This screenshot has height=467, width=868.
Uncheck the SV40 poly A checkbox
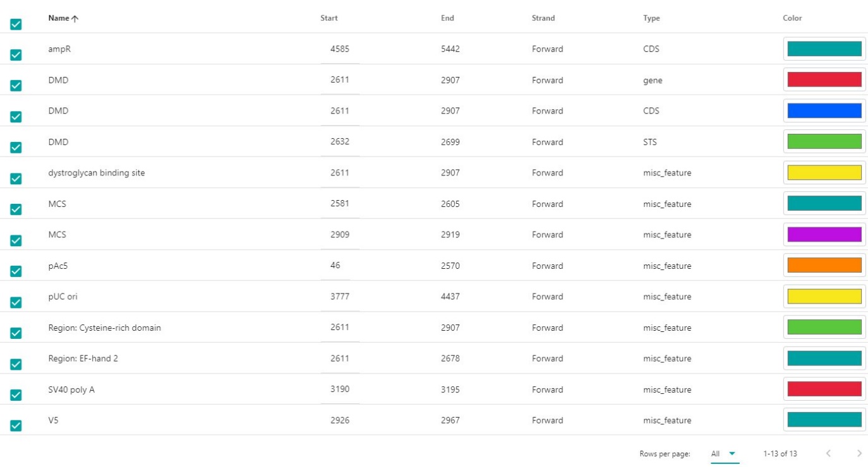point(16,395)
